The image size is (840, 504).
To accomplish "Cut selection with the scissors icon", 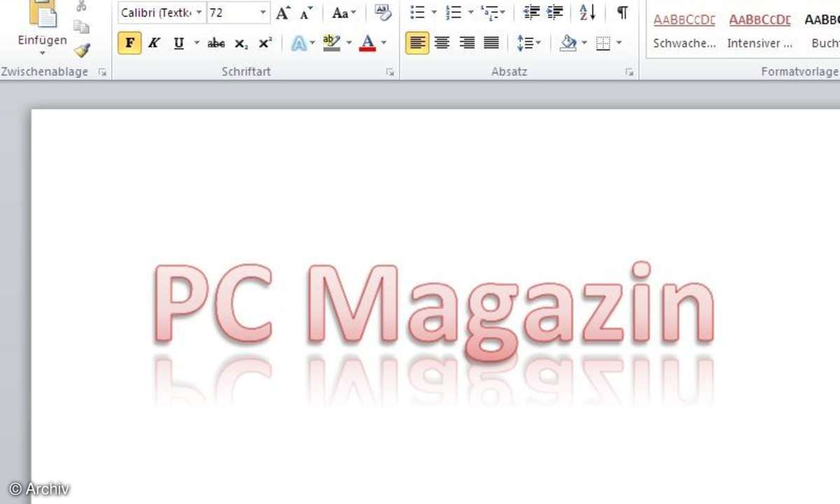I will point(82,6).
